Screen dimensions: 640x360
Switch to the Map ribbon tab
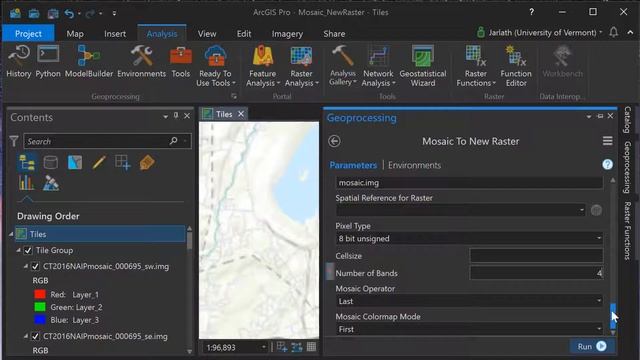tap(75, 34)
